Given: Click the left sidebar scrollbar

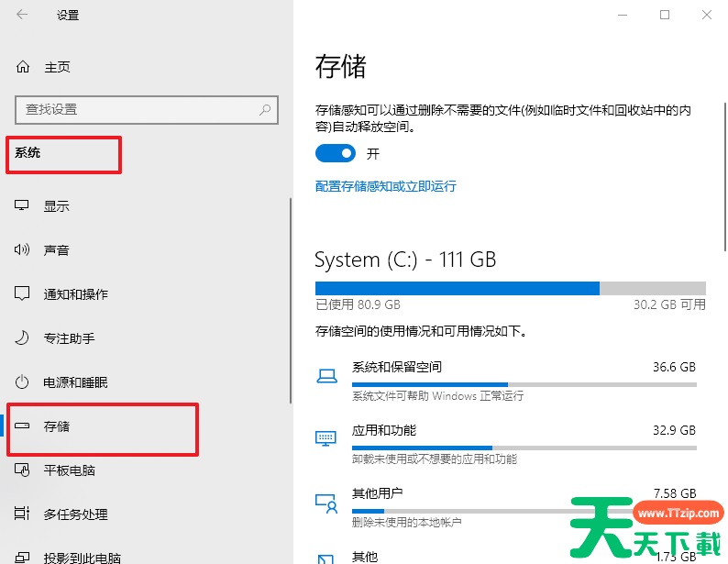Looking at the screenshot, I should coord(290,301).
